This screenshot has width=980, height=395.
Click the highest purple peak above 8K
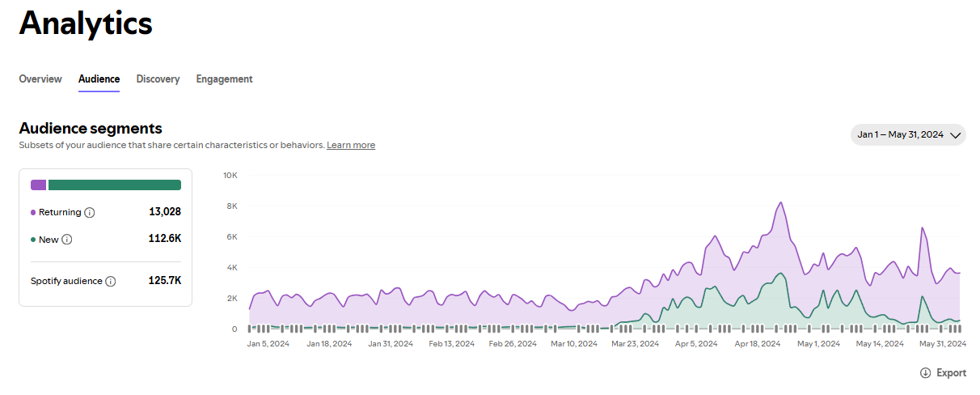click(780, 203)
